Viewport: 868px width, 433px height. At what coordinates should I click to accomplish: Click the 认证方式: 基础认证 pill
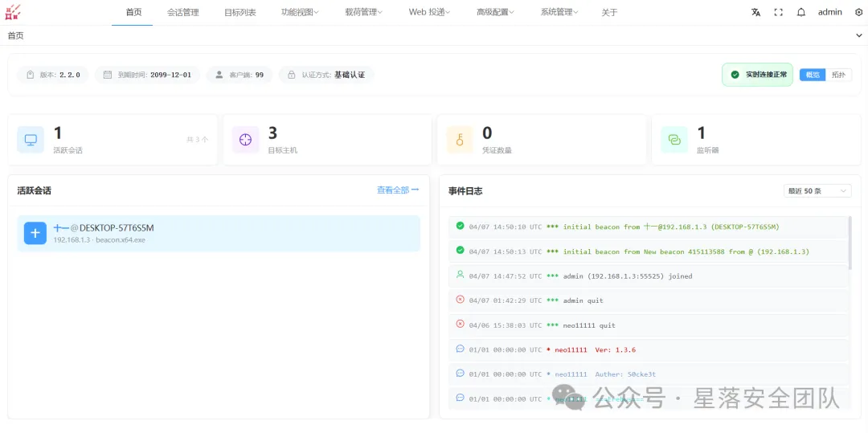click(x=326, y=75)
